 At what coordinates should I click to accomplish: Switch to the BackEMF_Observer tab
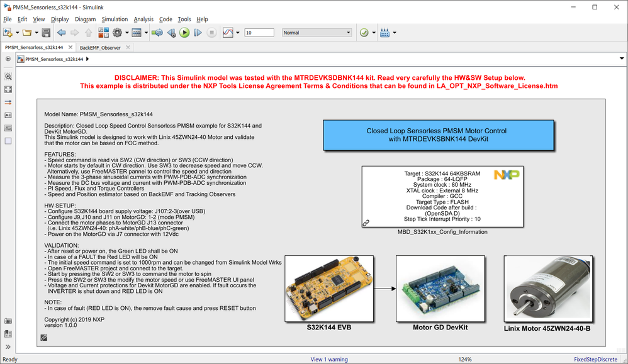click(100, 48)
